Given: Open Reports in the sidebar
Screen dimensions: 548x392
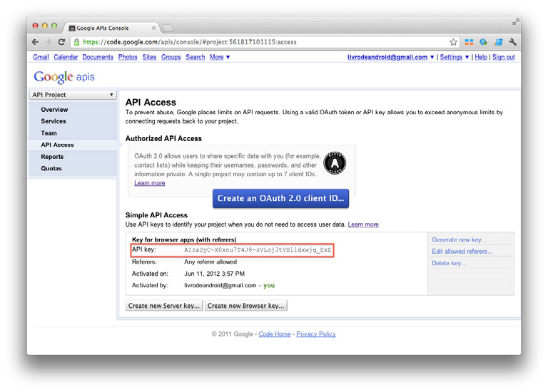Looking at the screenshot, I should click(x=52, y=157).
